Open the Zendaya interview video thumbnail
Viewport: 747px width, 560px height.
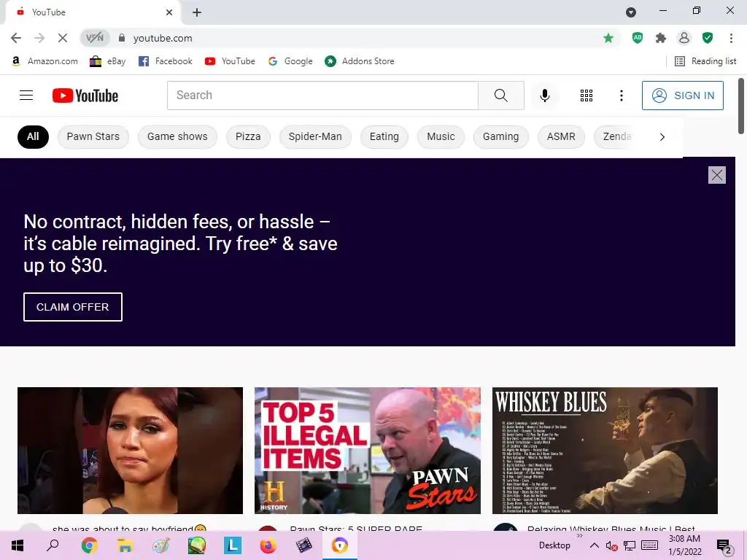[130, 451]
